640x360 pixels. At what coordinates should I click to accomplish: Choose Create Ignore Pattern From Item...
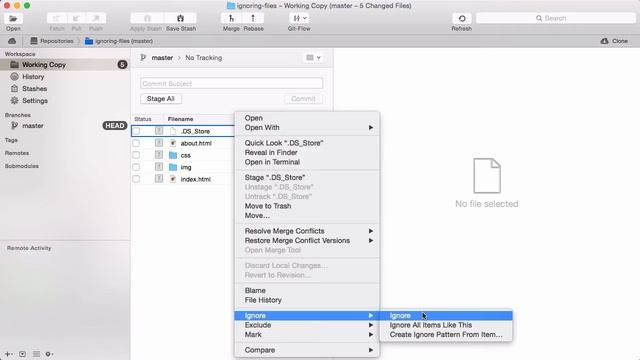tap(446, 335)
